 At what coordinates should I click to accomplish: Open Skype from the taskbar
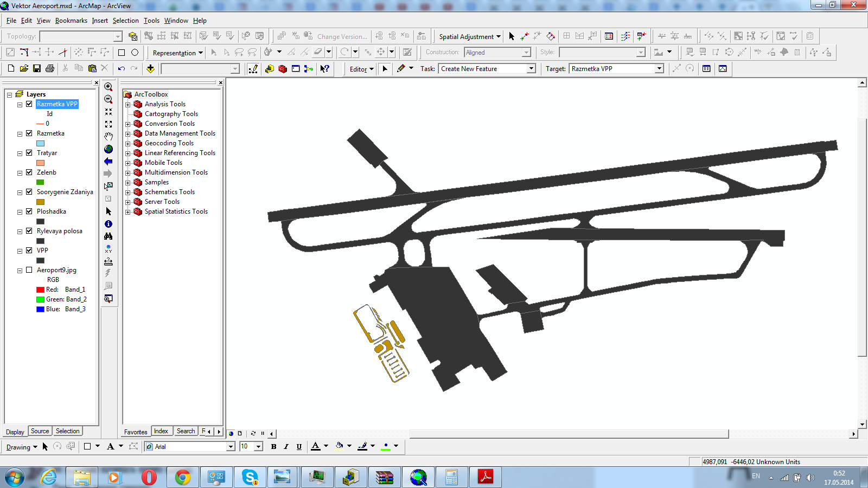pos(250,477)
